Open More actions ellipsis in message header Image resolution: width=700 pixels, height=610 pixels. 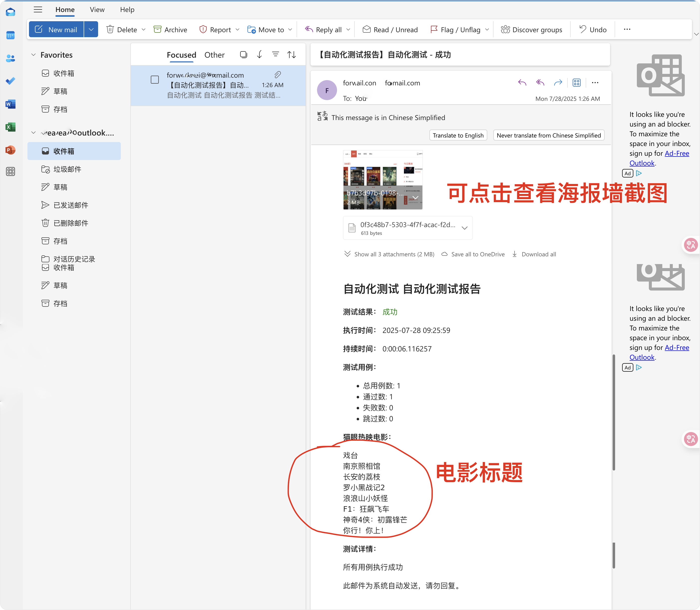595,82
